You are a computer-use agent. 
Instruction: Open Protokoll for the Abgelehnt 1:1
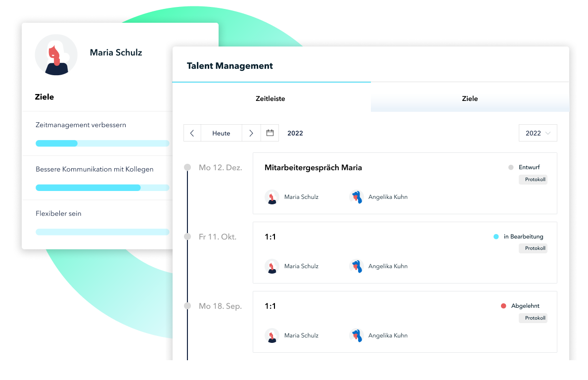[533, 318]
